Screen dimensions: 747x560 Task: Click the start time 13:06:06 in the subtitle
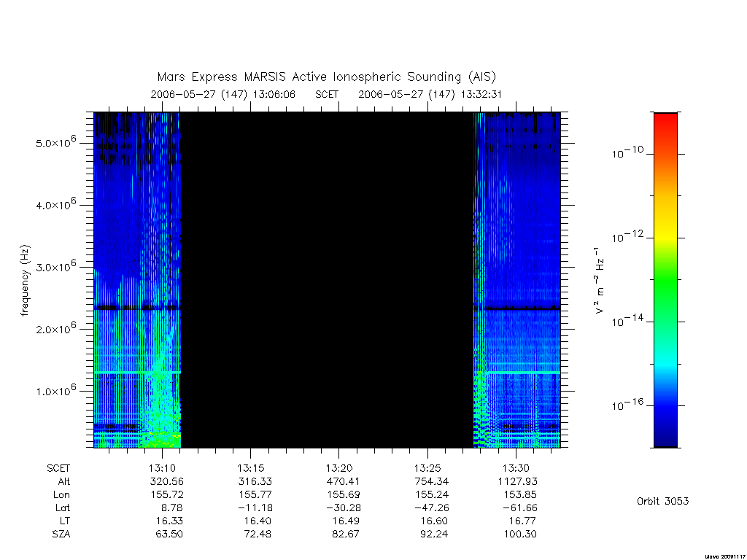[274, 94]
